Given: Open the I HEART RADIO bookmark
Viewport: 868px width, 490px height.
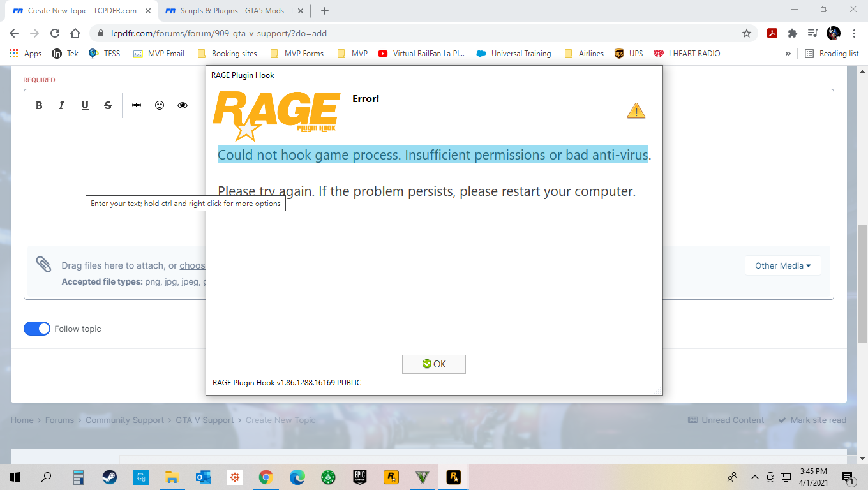Looking at the screenshot, I should point(687,54).
